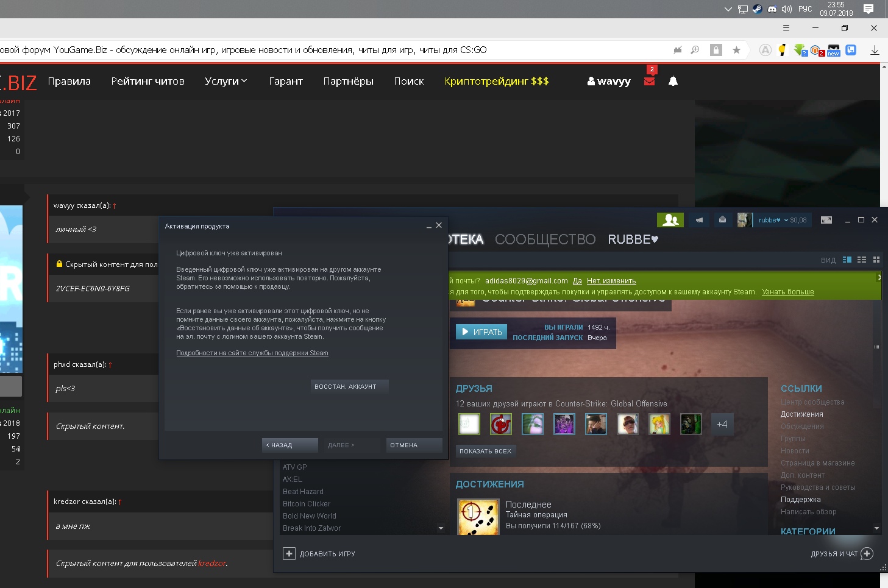The height and width of the screenshot is (588, 888).
Task: Click the extension icon with red 2 badge
Action: pos(817,51)
